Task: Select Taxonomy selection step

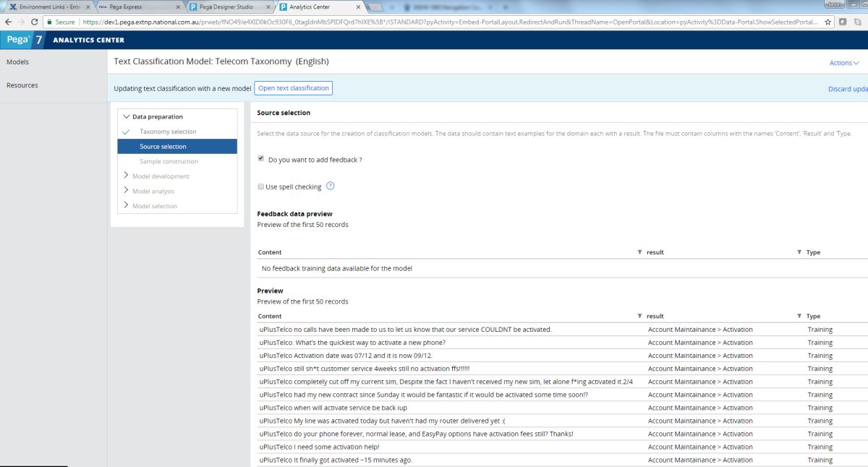Action: (x=168, y=132)
